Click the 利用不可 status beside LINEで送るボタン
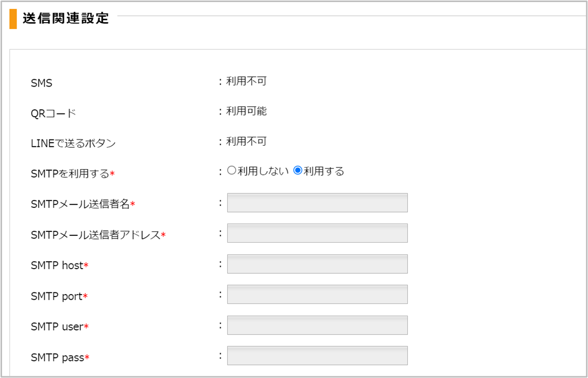 tap(246, 142)
